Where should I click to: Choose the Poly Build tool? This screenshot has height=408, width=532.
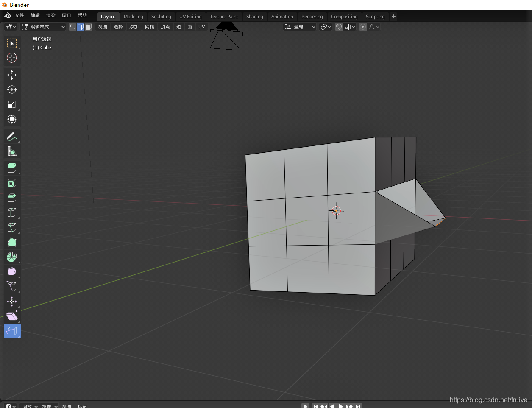[12, 242]
